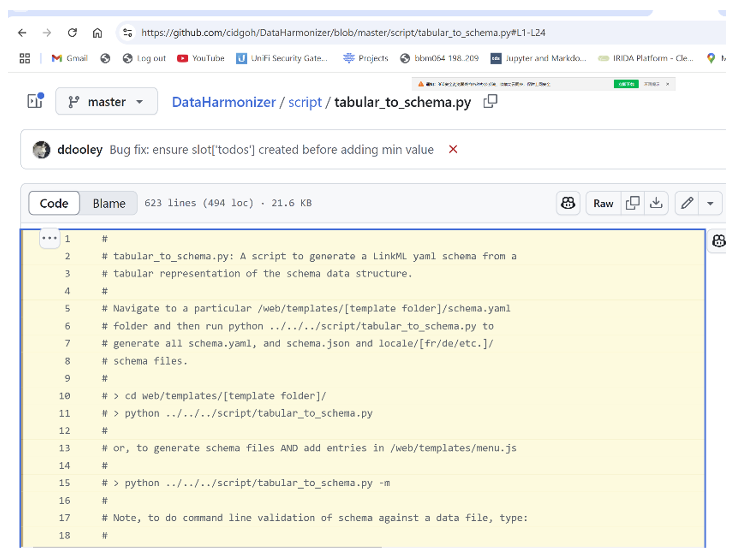736x560 pixels.
Task: Open ddooley author profile avatar
Action: [x=42, y=149]
